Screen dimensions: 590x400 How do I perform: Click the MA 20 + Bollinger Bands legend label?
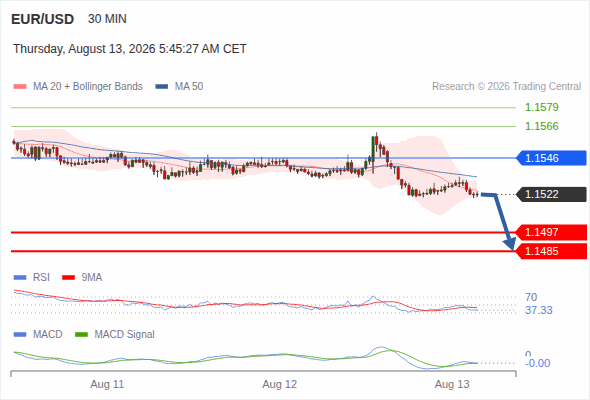(88, 87)
